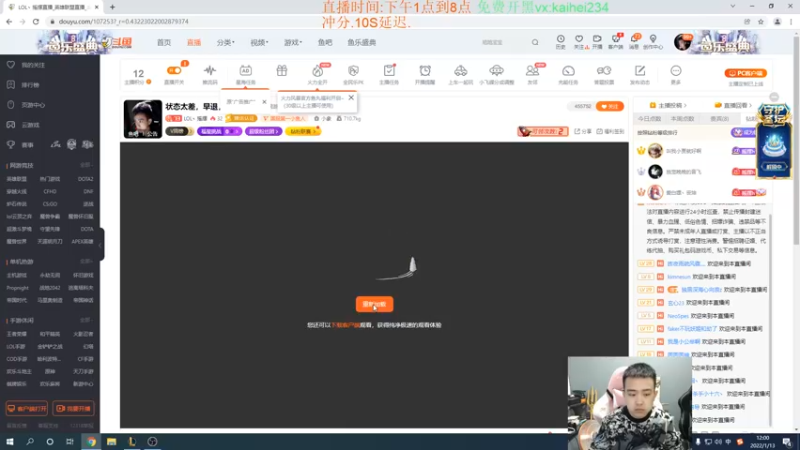Screen dimensions: 800x450
Task: Open the sound wave toolbar icon
Action: tap(210, 70)
